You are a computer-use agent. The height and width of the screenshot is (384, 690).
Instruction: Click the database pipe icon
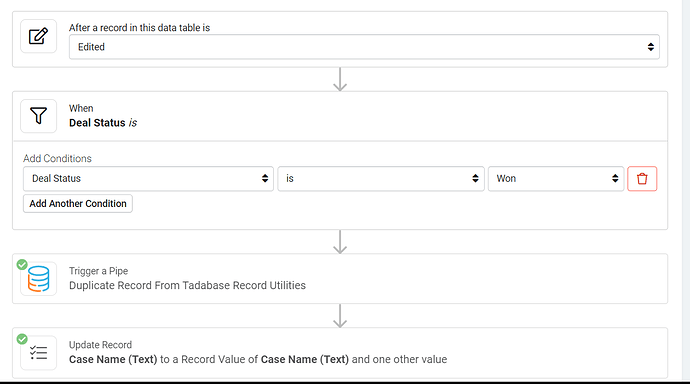pyautogui.click(x=39, y=279)
